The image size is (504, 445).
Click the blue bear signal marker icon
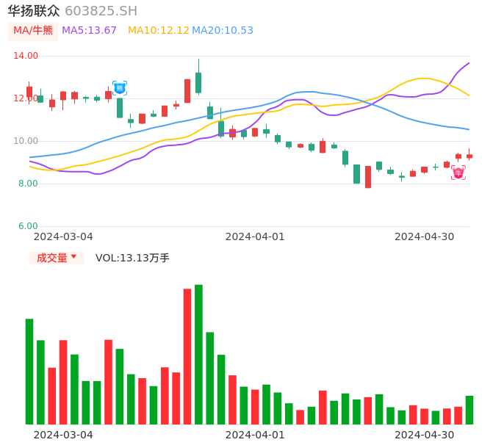120,88
